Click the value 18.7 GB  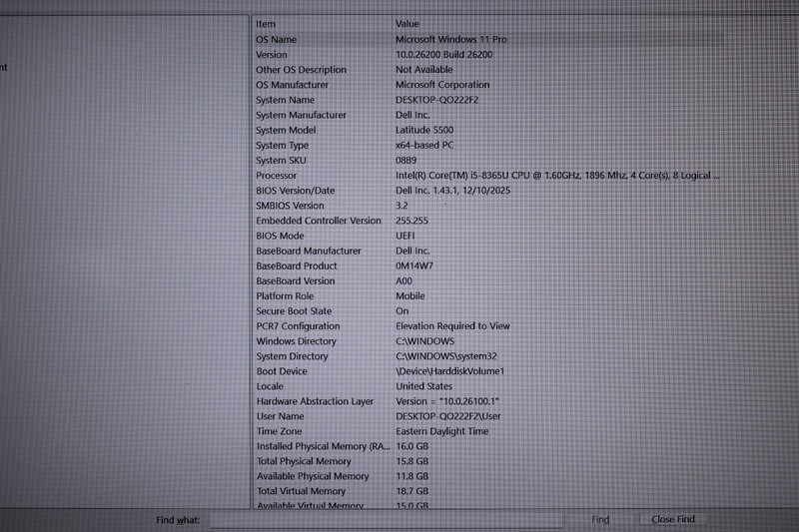[x=412, y=491]
